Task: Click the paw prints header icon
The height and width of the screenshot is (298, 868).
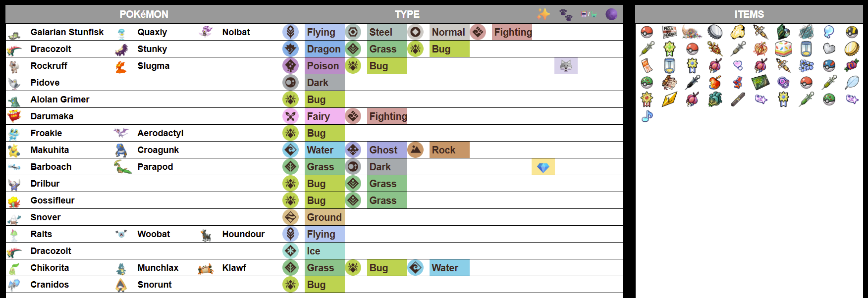Action: click(x=566, y=14)
